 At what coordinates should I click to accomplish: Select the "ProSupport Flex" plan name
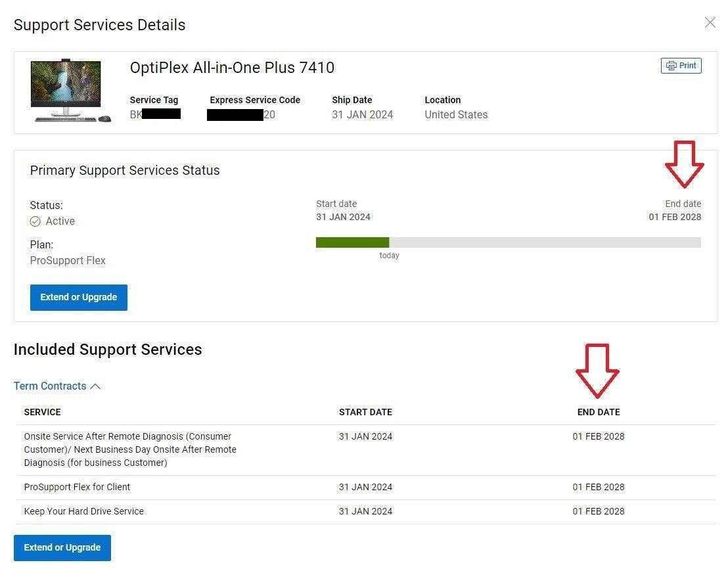click(x=68, y=260)
